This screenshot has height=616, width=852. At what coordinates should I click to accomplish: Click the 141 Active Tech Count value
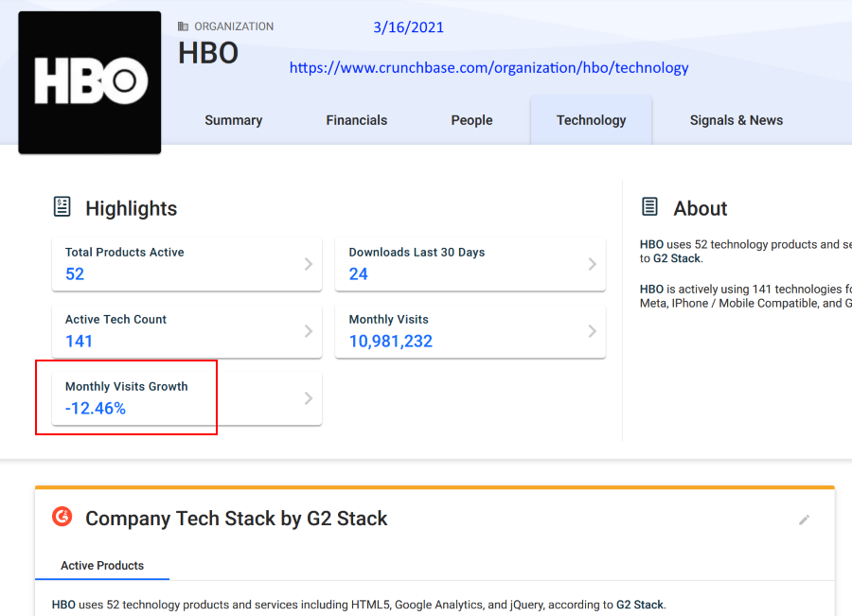[x=79, y=342]
